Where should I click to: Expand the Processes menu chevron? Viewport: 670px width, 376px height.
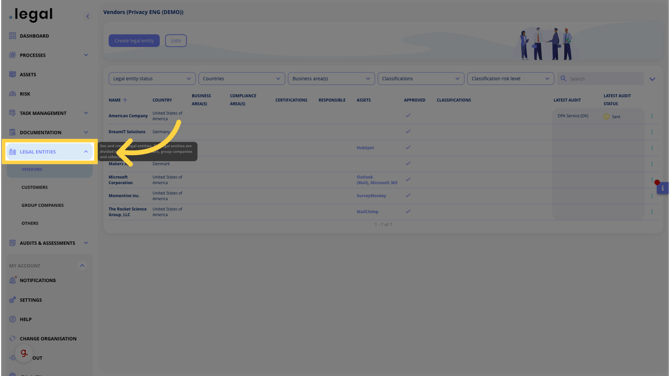[x=86, y=55]
